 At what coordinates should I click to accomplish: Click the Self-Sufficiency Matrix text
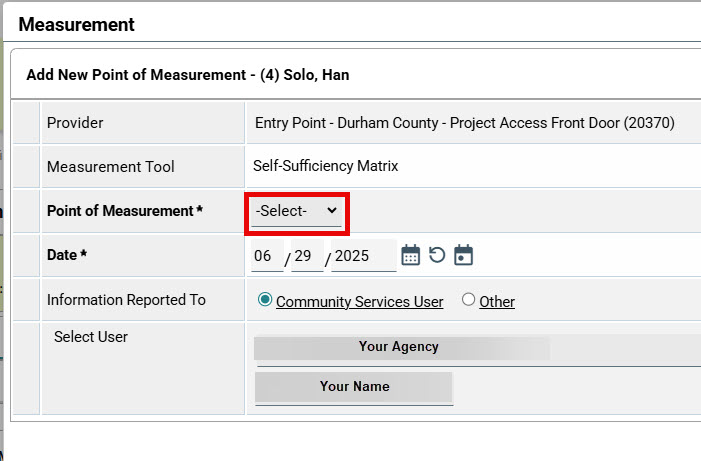click(325, 166)
